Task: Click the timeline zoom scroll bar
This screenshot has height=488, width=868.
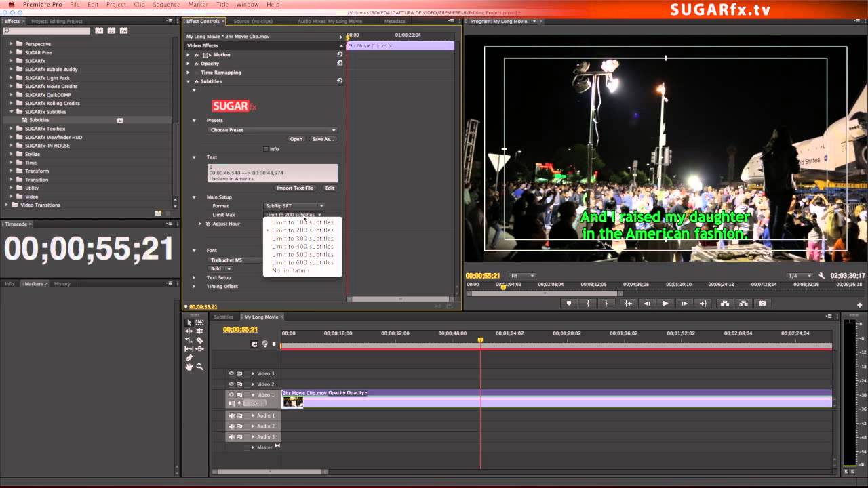Action: click(270, 472)
